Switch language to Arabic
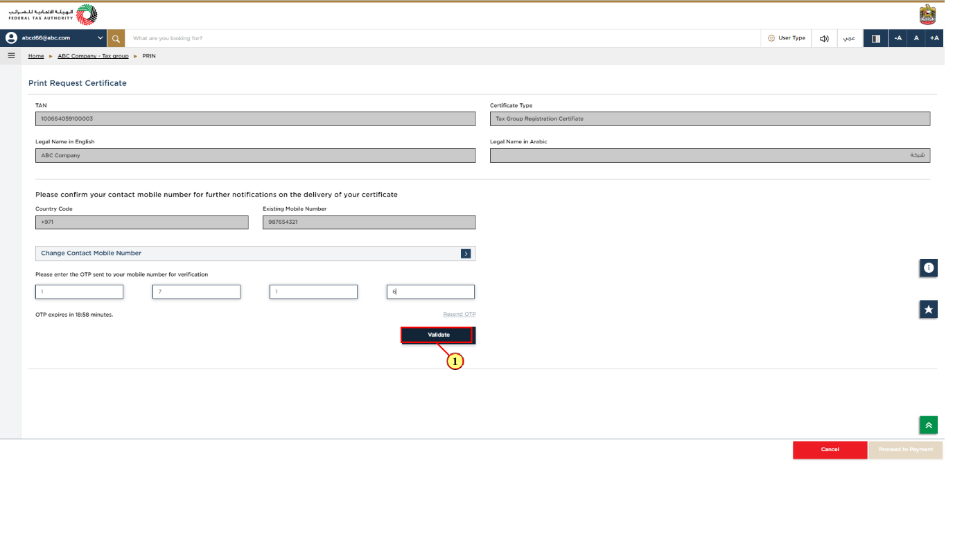Viewport: 980px width, 555px height. (x=850, y=38)
